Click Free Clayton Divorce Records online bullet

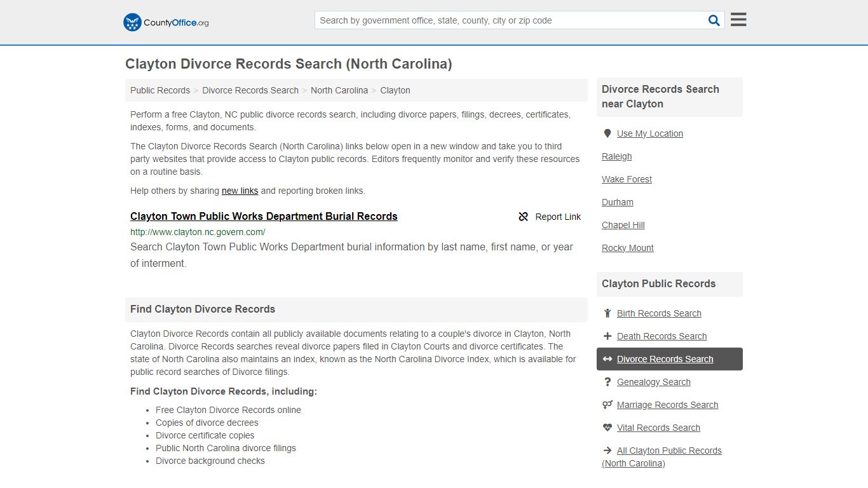point(228,410)
